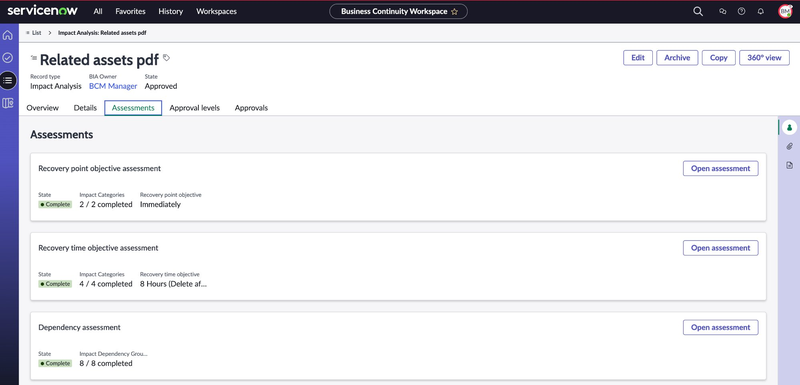The width and height of the screenshot is (800, 385).
Task: Open the Recovery point objective assessment
Action: (x=720, y=168)
